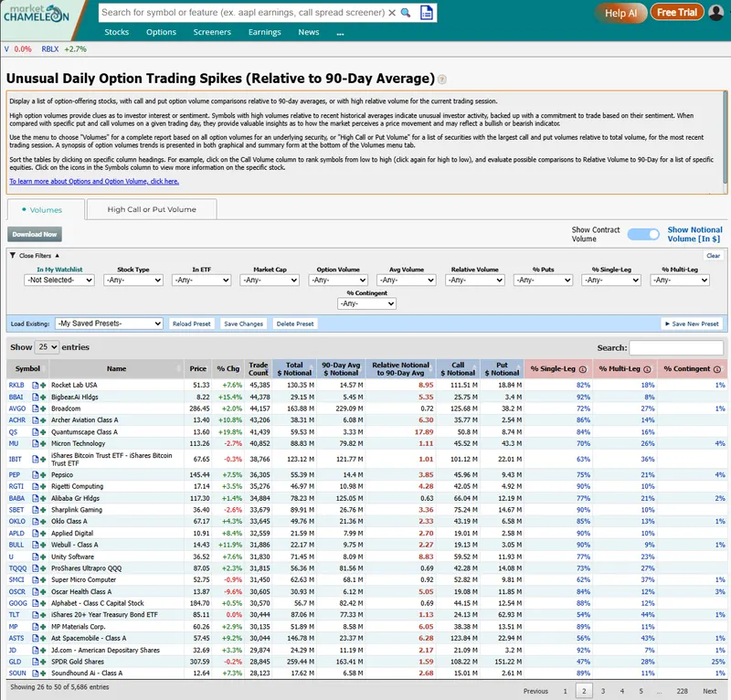Open the Screeners menu
This screenshot has height=700, width=731.
[x=211, y=32]
